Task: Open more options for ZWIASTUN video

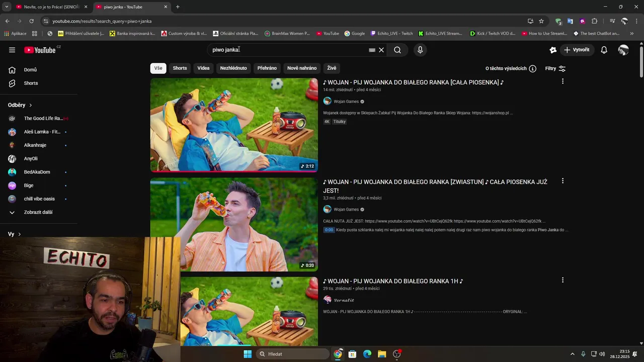Action: click(x=562, y=181)
